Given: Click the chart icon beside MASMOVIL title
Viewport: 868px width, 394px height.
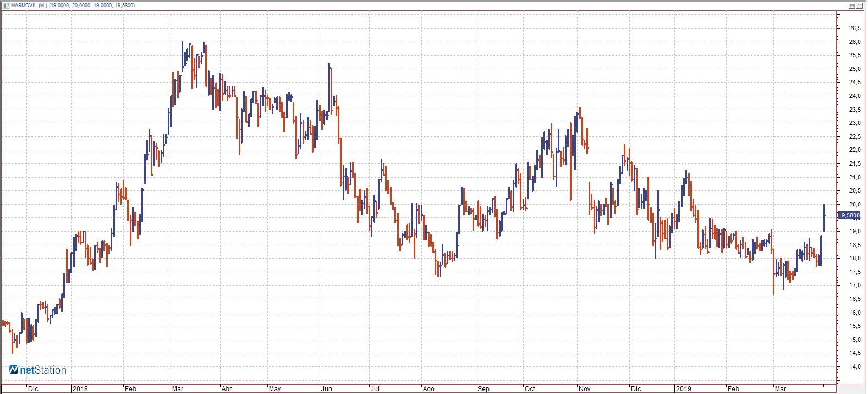Looking at the screenshot, I should 6,6.
